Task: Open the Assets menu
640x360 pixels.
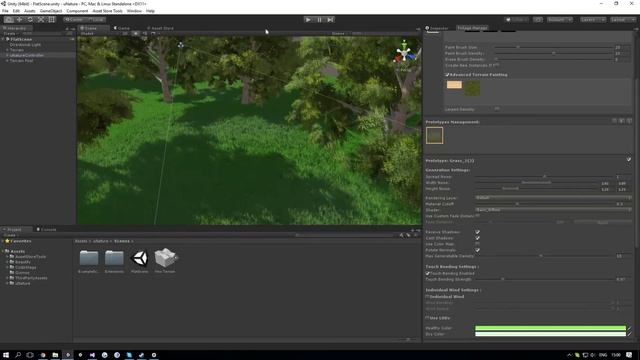Action: click(30, 11)
